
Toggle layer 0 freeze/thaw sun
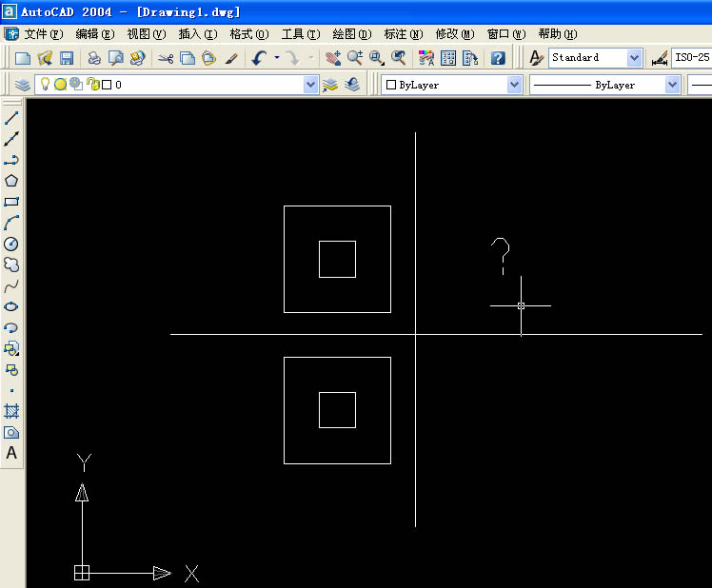pos(60,85)
